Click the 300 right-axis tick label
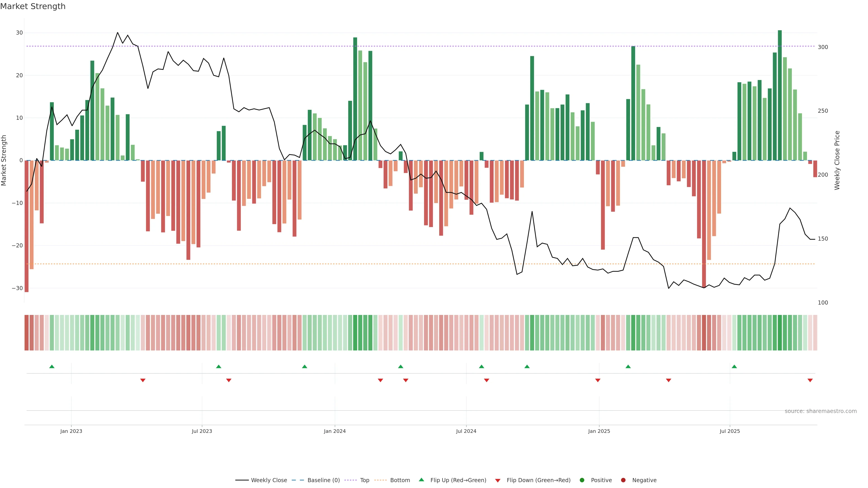Image resolution: width=868 pixels, height=488 pixels. [823, 47]
